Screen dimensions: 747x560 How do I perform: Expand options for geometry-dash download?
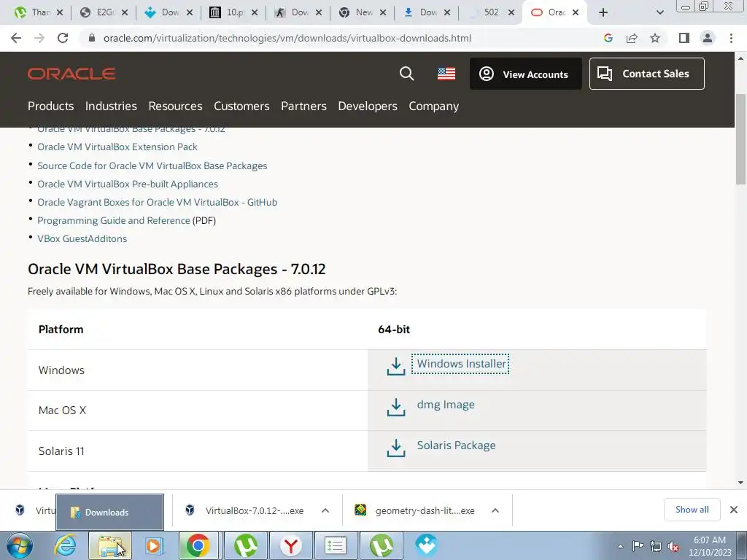495,510
